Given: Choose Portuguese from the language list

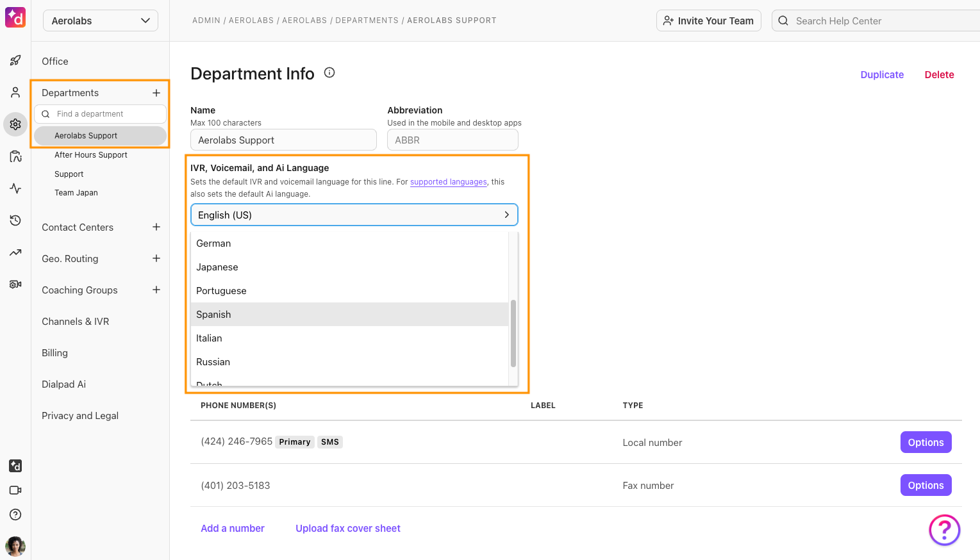Looking at the screenshot, I should tap(349, 291).
